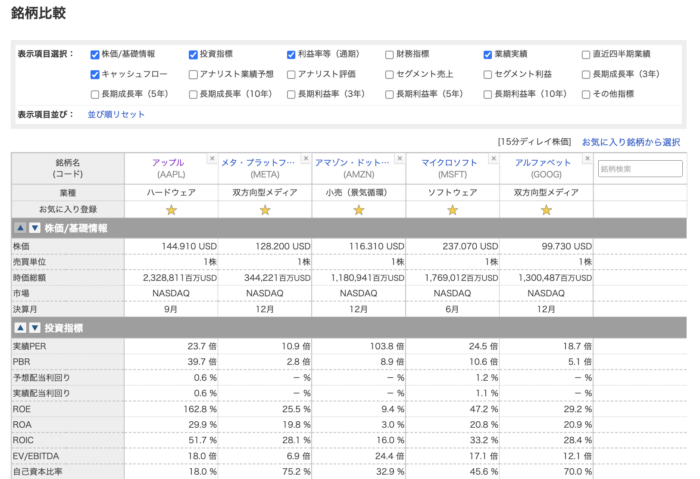
Task: Select Amazon 実績PER value 103.8 倍
Action: click(x=389, y=346)
